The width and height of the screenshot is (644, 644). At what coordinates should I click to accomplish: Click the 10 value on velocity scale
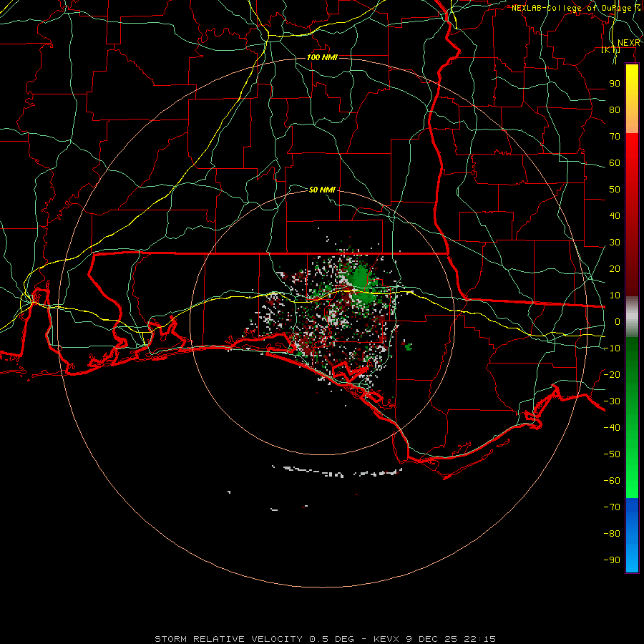point(615,296)
